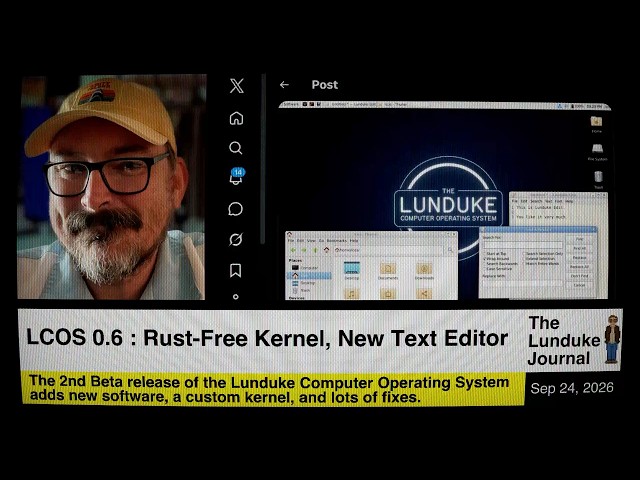Image resolution: width=640 pixels, height=480 pixels.
Task: Toggle Search Backwards checkbox
Action: click(500, 264)
